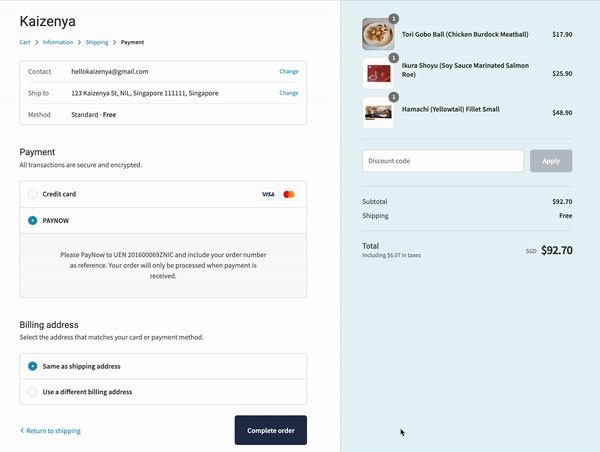The height and width of the screenshot is (452, 600).
Task: Click quantity badge on Tori Gobo Ball
Action: coord(393,18)
